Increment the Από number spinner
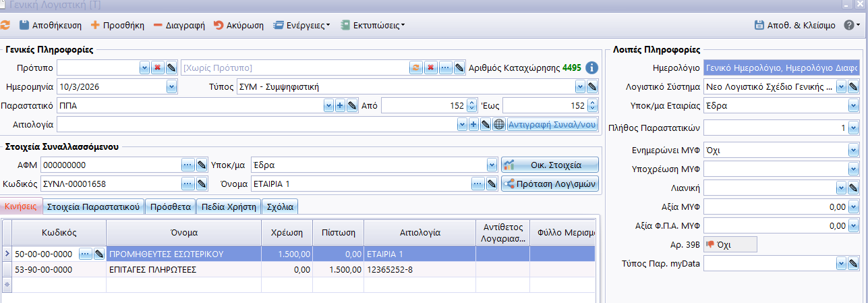The width and height of the screenshot is (868, 303). pyautogui.click(x=471, y=103)
